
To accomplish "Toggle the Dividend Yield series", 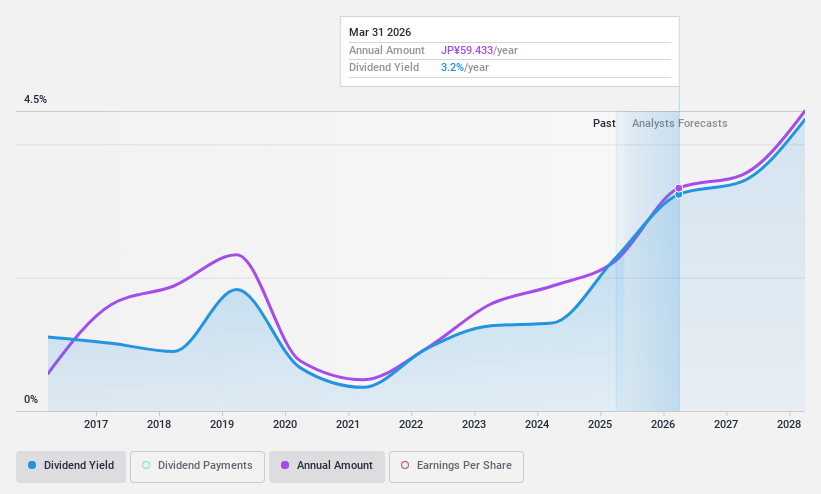I will (x=71, y=466).
